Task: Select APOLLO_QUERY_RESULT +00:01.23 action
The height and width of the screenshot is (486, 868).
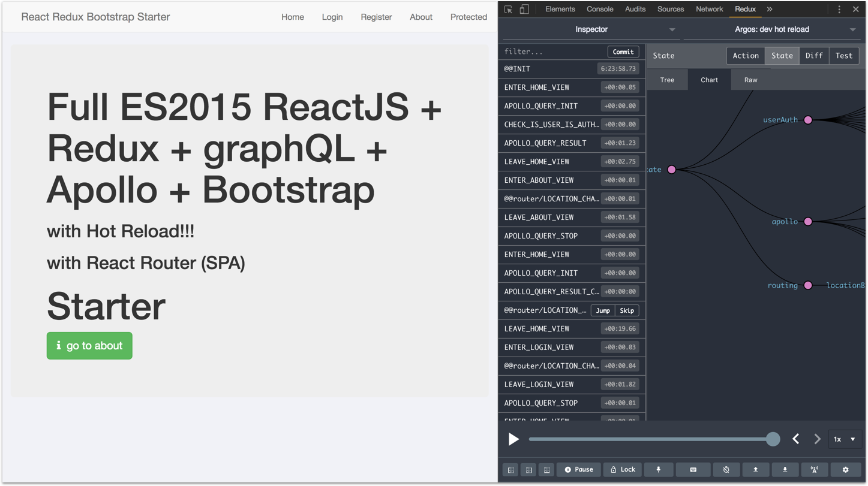Action: click(572, 143)
